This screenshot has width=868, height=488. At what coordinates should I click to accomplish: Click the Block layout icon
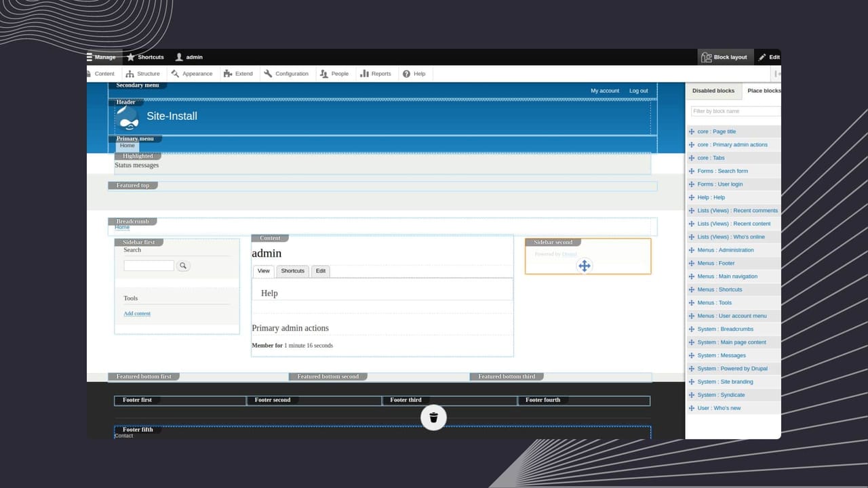click(x=707, y=57)
